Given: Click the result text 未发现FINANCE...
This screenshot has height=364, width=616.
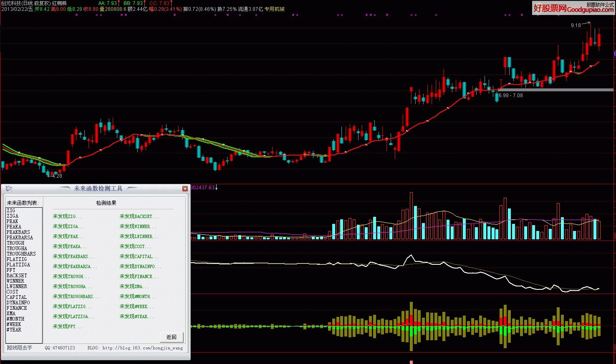Looking at the screenshot, I should coord(139,276).
